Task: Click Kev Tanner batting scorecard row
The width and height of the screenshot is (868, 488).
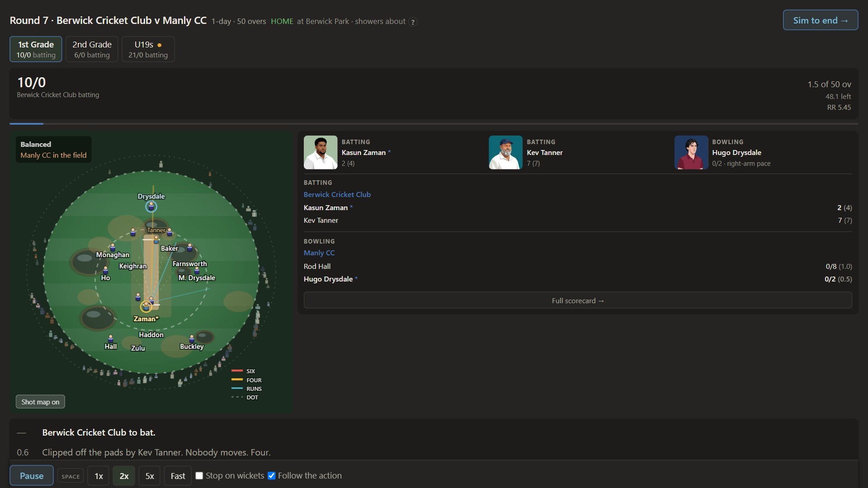Action: (578, 221)
